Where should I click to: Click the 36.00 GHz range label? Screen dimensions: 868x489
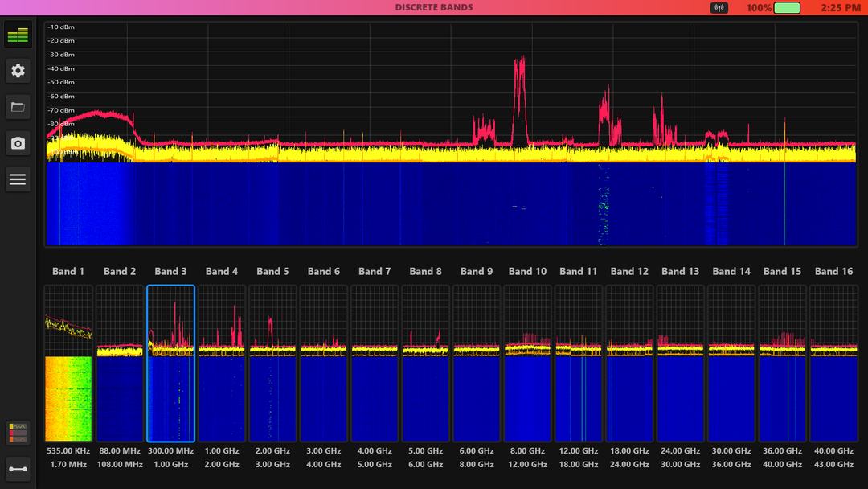[x=783, y=451]
